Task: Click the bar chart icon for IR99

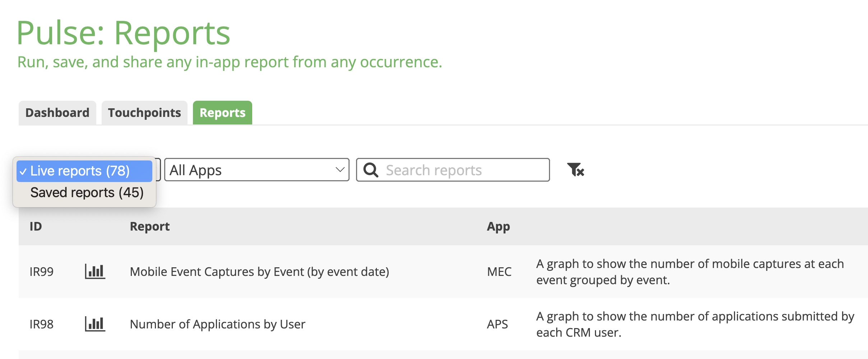Action: 95,272
